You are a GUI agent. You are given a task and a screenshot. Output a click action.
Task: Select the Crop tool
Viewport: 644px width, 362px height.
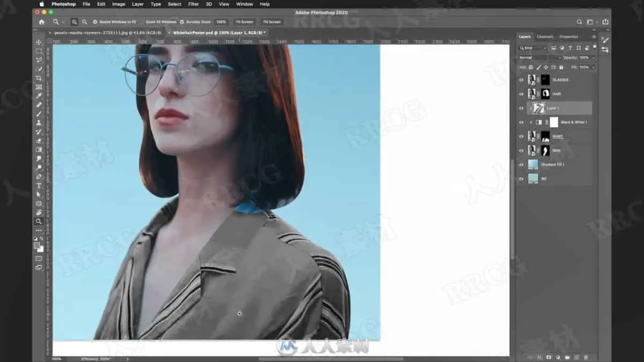(x=39, y=78)
